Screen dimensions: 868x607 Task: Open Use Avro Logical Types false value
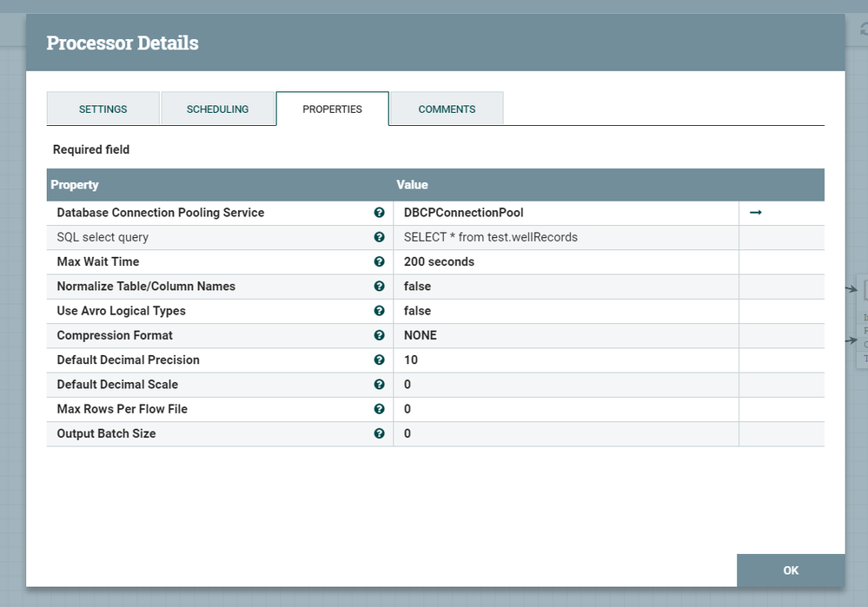pyautogui.click(x=565, y=311)
